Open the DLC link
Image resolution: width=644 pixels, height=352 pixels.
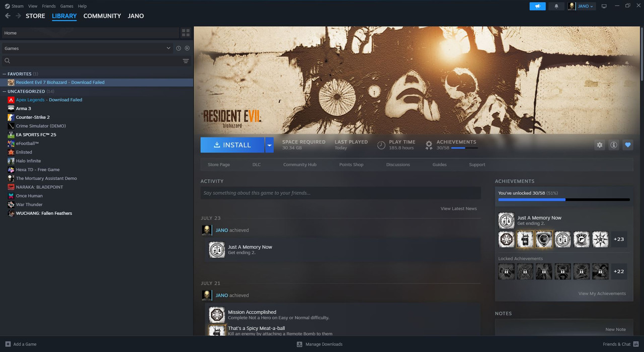pos(257,165)
